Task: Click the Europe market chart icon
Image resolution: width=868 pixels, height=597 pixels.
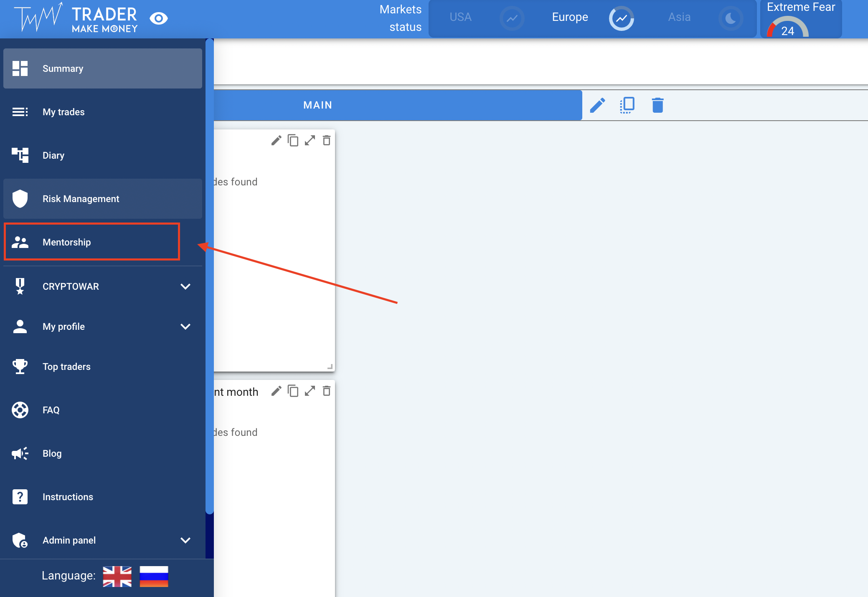Action: [x=622, y=18]
